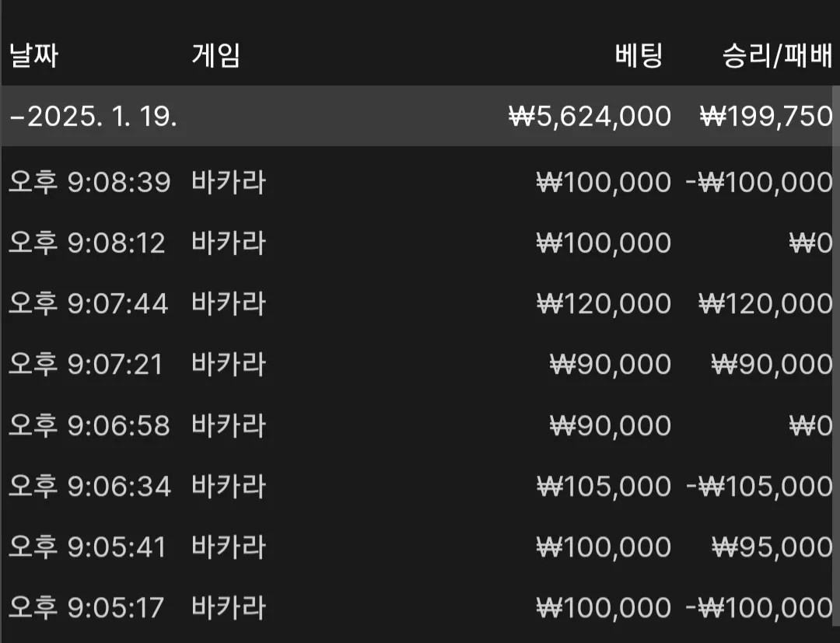
Task: Click the ₩120,000 bet amount
Action: click(x=604, y=303)
